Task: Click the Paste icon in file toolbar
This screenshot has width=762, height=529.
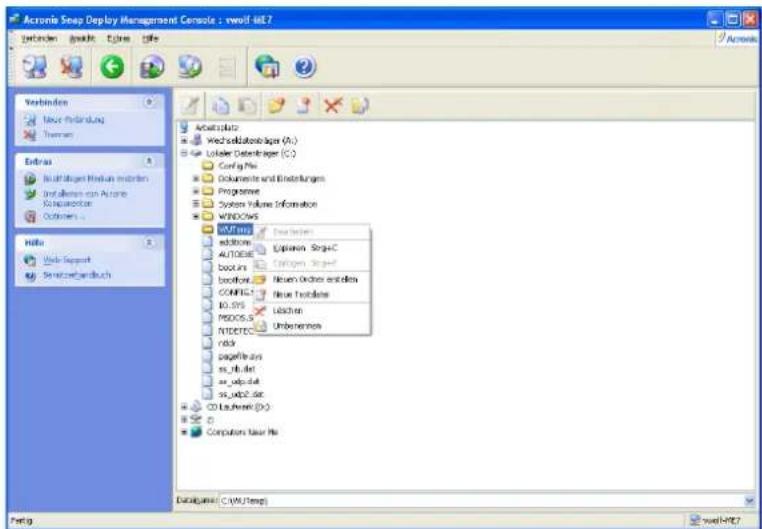Action: 247,105
